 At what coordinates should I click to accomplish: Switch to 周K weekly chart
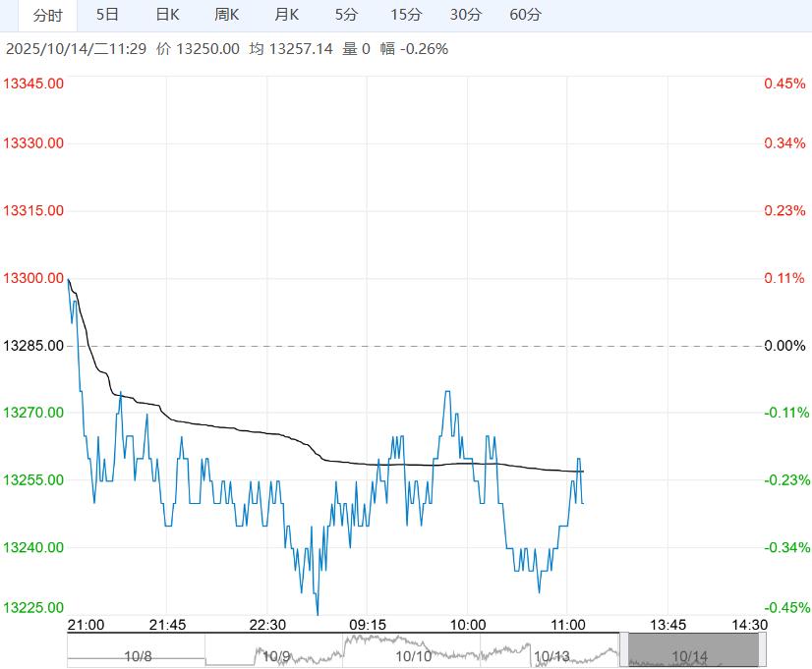[x=227, y=15]
